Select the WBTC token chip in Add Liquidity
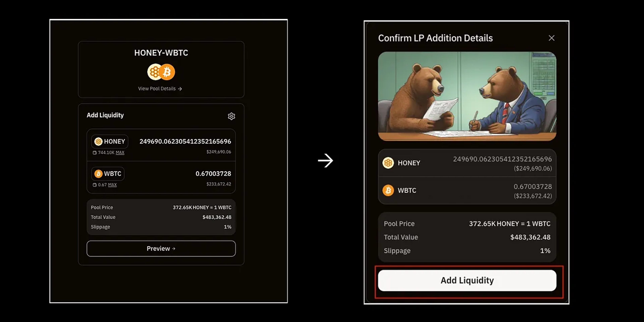 108,174
